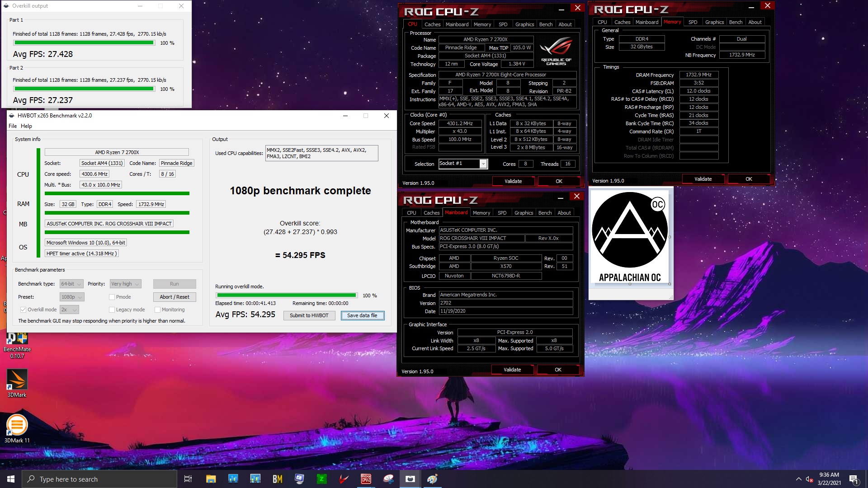This screenshot has height=488, width=868.
Task: Click the Overkill output window title icon
Action: (6, 6)
